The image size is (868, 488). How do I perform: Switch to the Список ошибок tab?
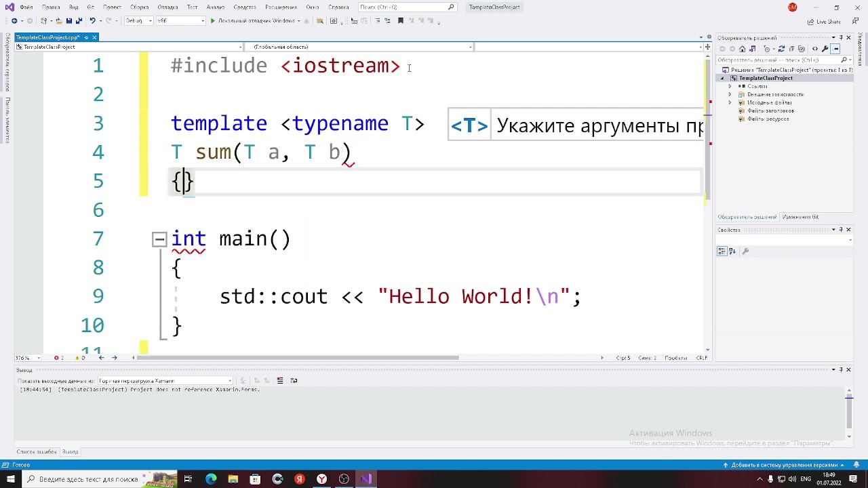click(37, 452)
